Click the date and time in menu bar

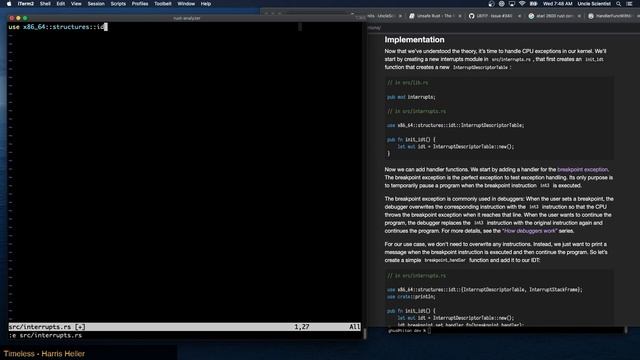click(x=558, y=4)
